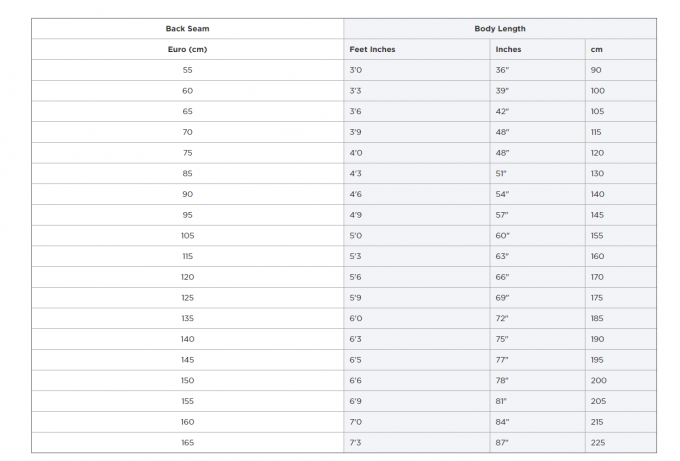Click the 5'9 feet inches cell
Viewport: 680px width, 461px height.
click(416, 298)
